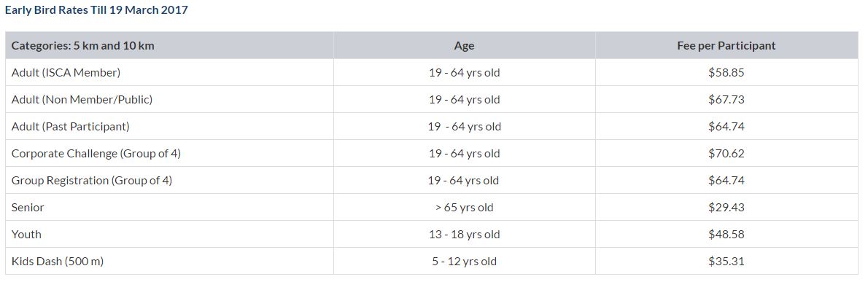
Task: Click the $35.31 Kids Dash fee
Action: (x=726, y=262)
